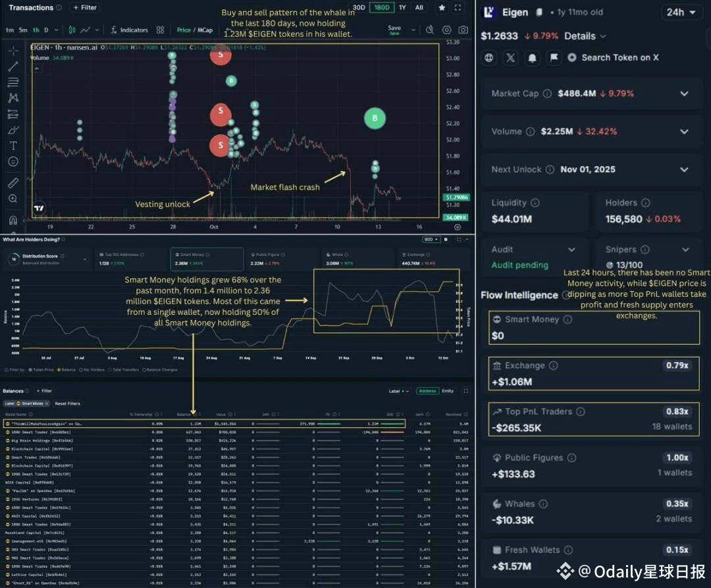The height and width of the screenshot is (588, 711).
Task: Switch Balances view to Entity tab
Action: (448, 390)
